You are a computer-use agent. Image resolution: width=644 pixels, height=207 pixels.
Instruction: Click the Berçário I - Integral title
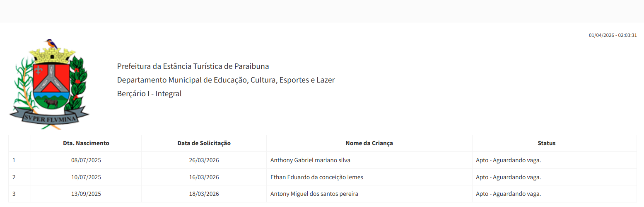(149, 94)
